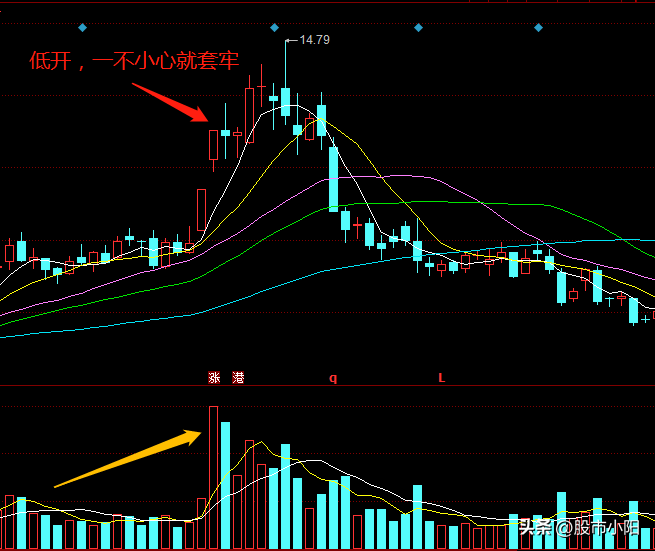Click the tallest red volume bar
This screenshot has width=655, height=551.
[213, 477]
